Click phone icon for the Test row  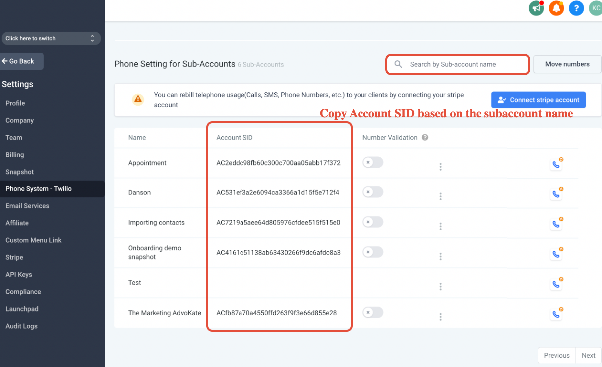[x=556, y=284]
